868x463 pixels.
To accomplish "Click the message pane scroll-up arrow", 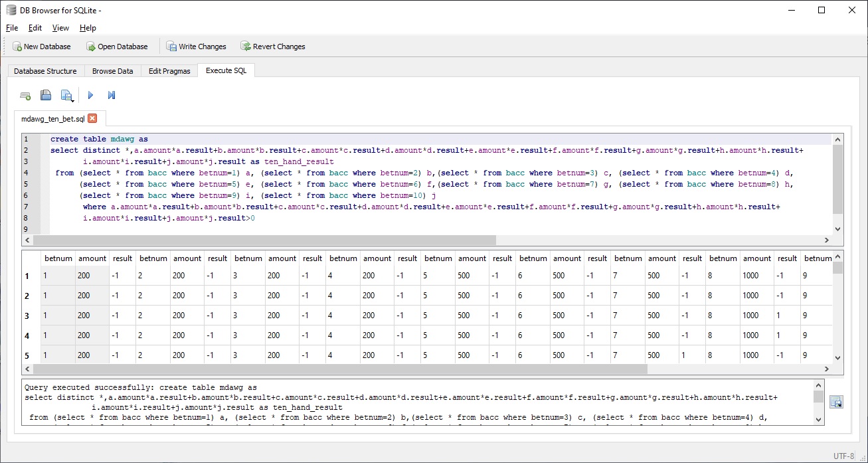I will coord(818,386).
